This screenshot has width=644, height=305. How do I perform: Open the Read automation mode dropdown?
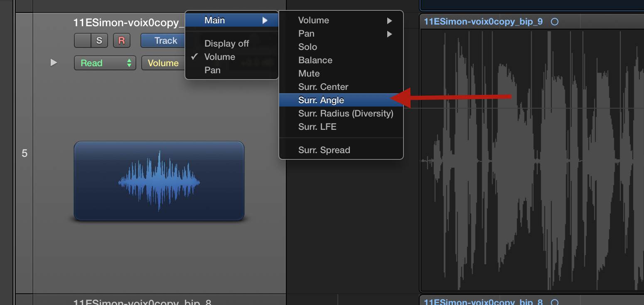pyautogui.click(x=105, y=63)
